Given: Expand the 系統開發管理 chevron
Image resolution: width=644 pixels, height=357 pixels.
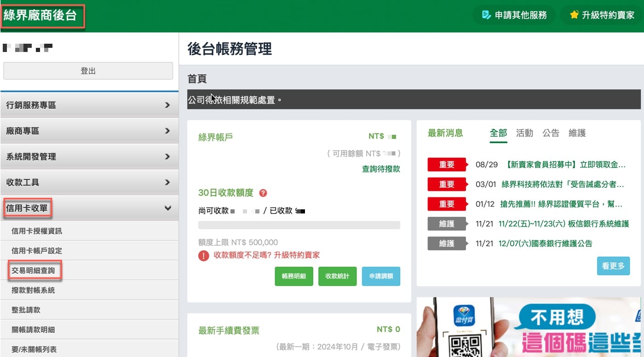Looking at the screenshot, I should pyautogui.click(x=167, y=157).
